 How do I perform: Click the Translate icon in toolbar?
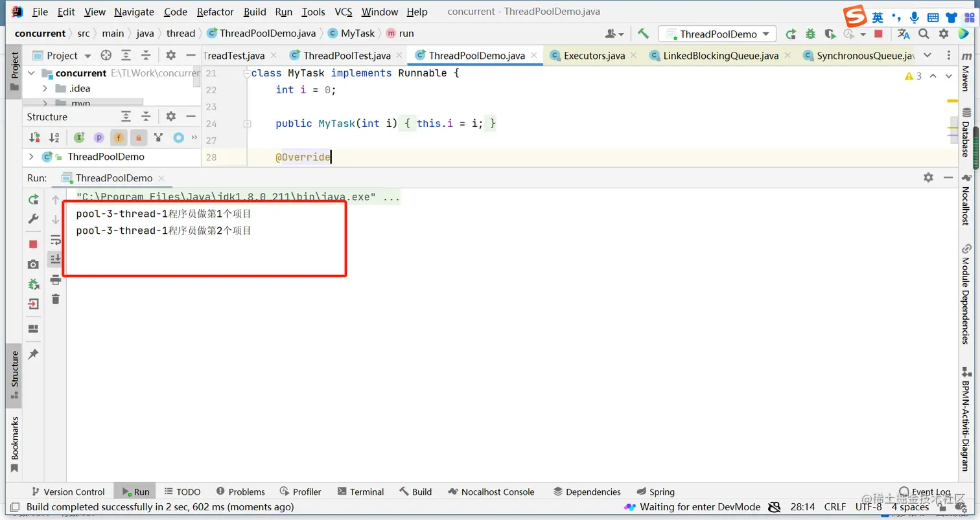coord(904,34)
